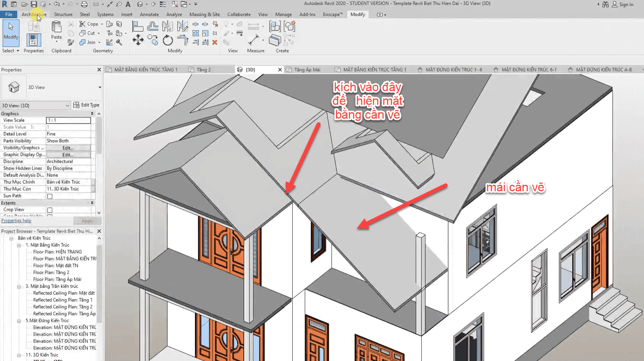Screen dimensions: 644x361
Task: Open file from Quick Access toolbar
Action: click(24, 4)
